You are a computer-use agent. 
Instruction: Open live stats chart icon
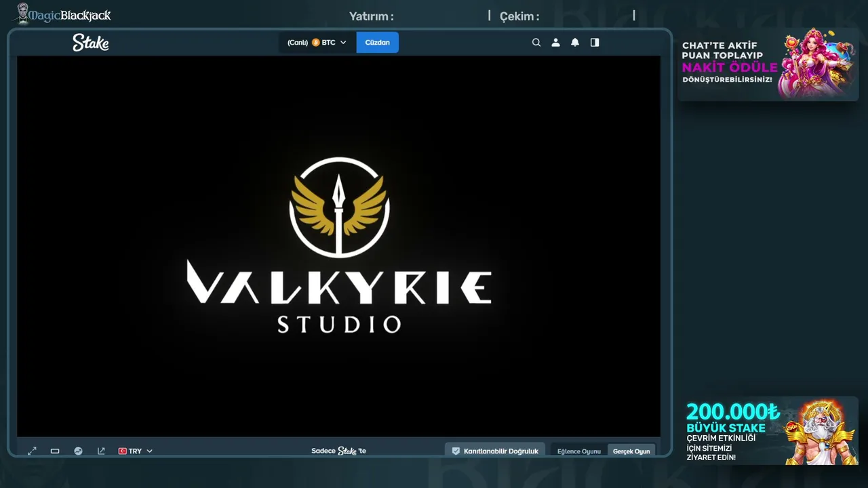pyautogui.click(x=78, y=451)
